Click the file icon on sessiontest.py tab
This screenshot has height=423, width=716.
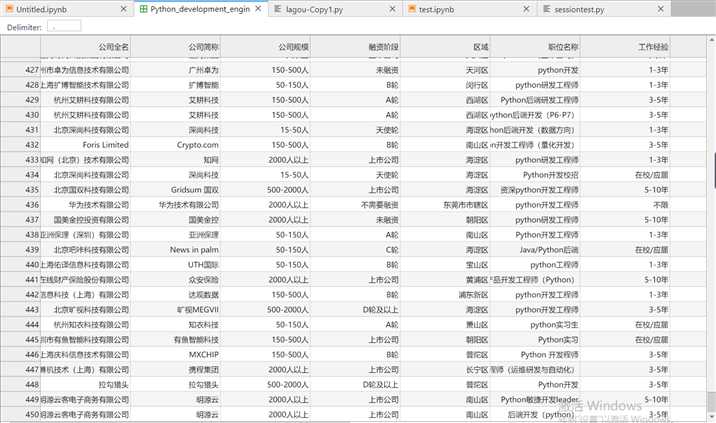pyautogui.click(x=546, y=9)
